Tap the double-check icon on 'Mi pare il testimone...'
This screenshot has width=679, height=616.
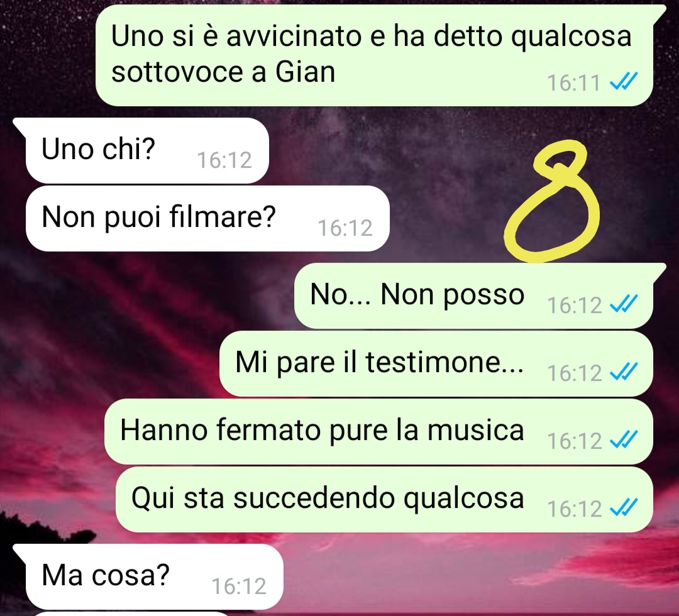[x=624, y=371]
